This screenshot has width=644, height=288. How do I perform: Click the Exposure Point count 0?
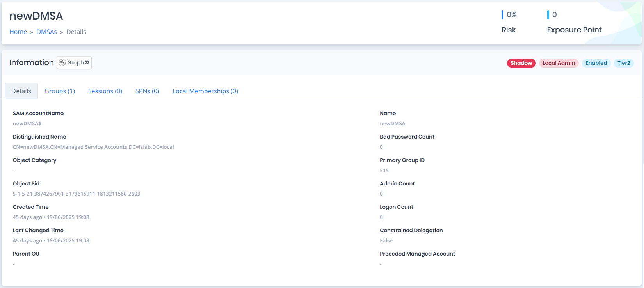[x=554, y=15]
